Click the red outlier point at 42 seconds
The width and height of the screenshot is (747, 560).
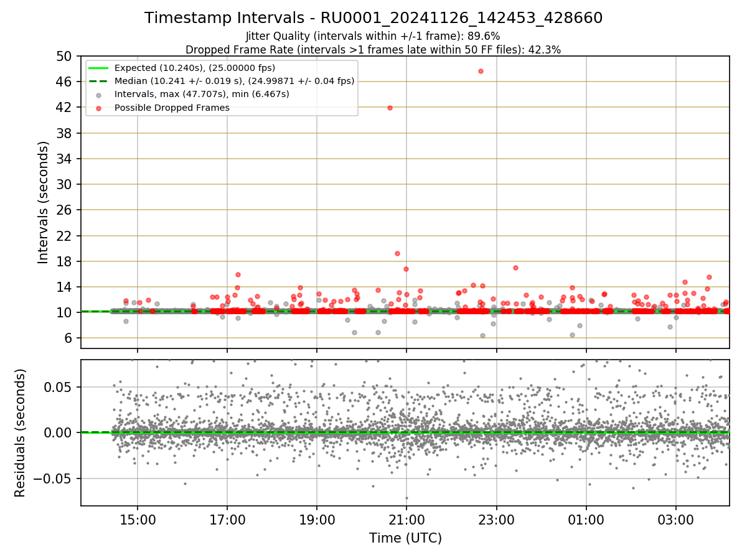tap(390, 108)
